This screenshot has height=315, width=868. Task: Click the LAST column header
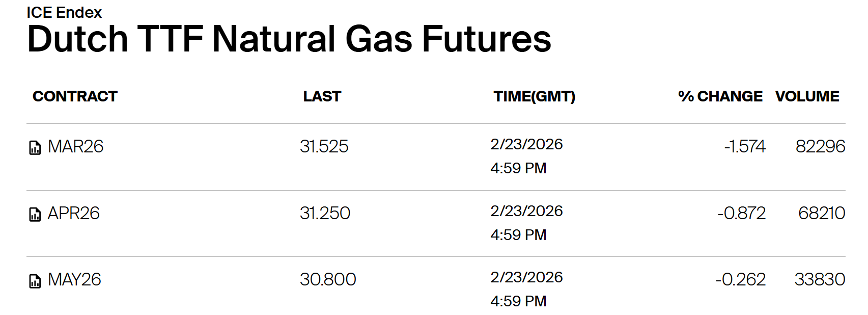click(x=322, y=96)
